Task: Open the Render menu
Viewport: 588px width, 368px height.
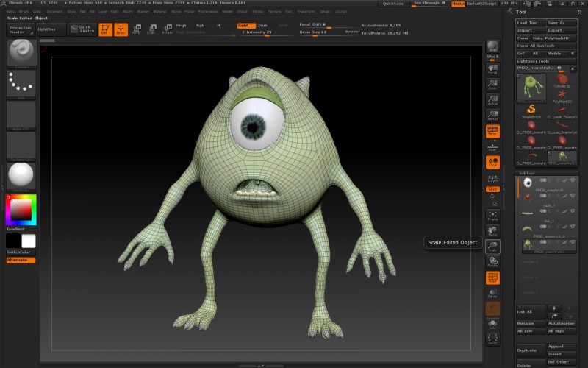Action: point(228,12)
